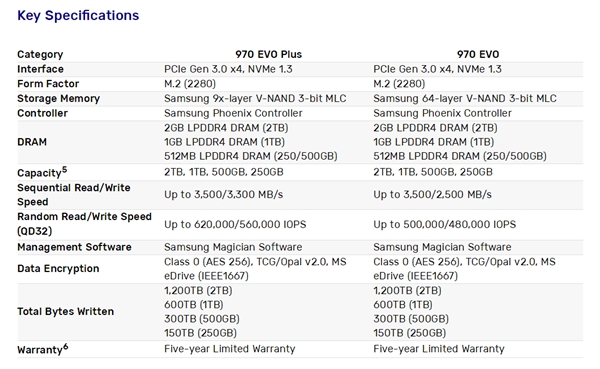Image resolution: width=600 pixels, height=369 pixels.
Task: Click the Total Bytes Written label
Action: [x=65, y=312]
